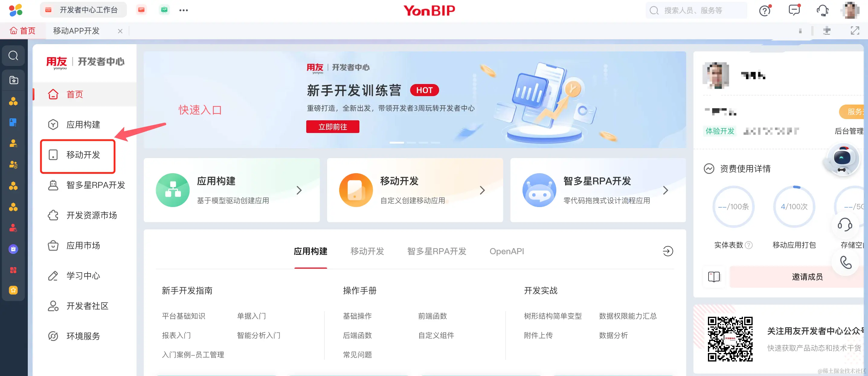
Task: Switch to the OpenAPI content tab
Action: 506,251
